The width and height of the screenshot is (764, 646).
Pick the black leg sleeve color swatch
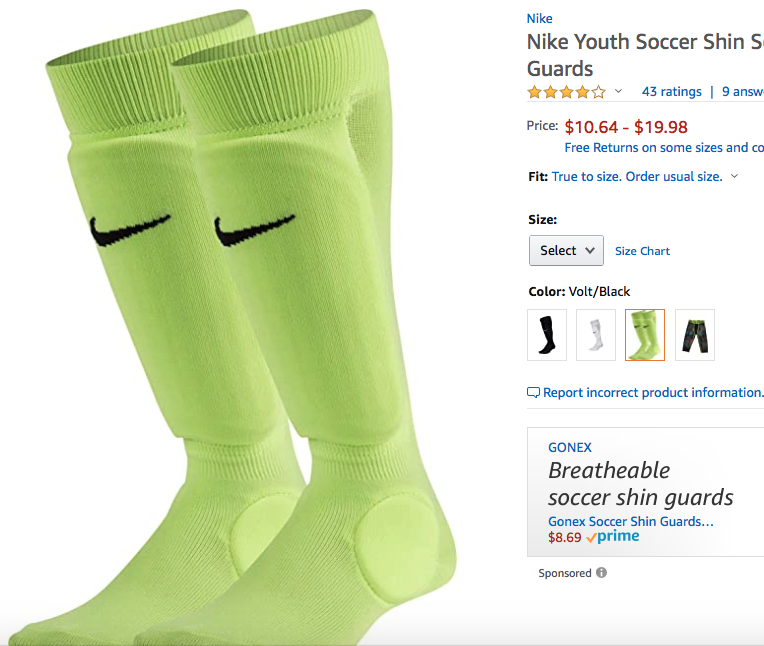pos(695,334)
